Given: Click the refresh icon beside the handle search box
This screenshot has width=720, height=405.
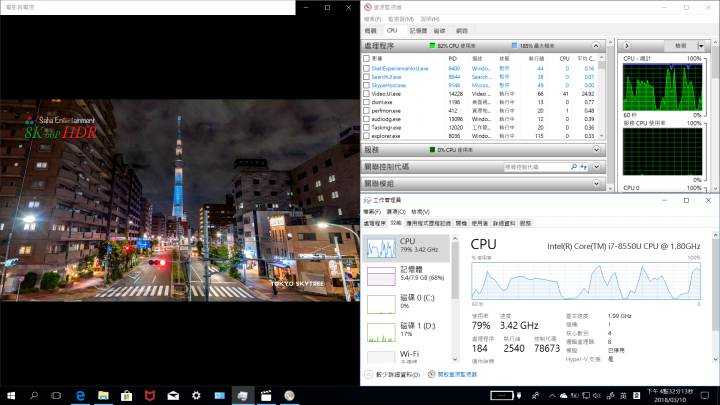Looking at the screenshot, I should (x=583, y=167).
